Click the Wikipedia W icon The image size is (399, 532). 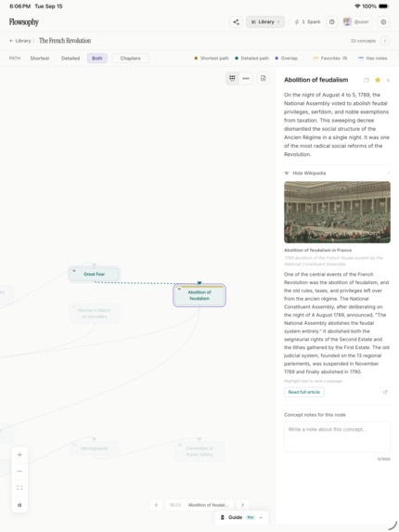(287, 173)
